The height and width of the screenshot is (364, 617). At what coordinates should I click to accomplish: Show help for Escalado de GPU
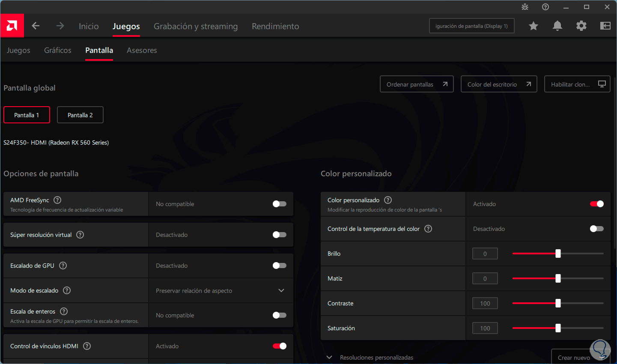63,266
